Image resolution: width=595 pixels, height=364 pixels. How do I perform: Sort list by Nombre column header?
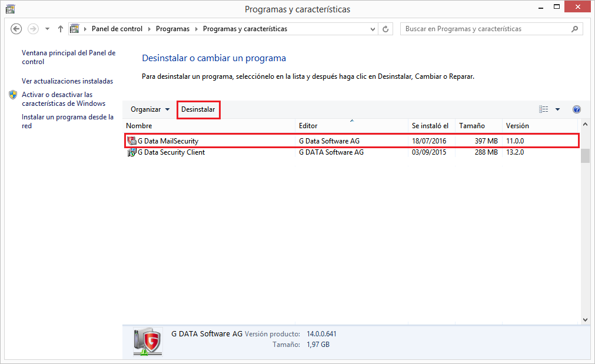(139, 126)
